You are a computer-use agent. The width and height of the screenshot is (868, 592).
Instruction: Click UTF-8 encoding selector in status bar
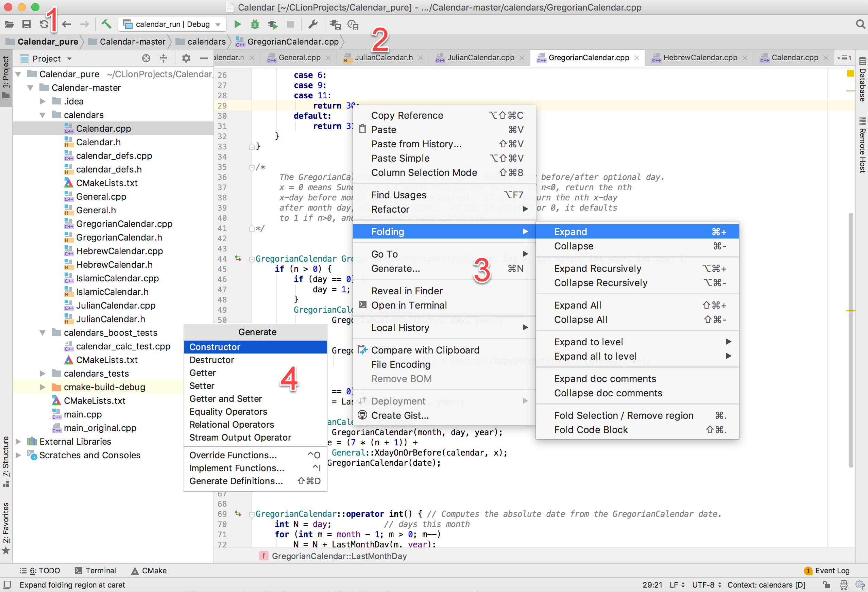pyautogui.click(x=707, y=585)
